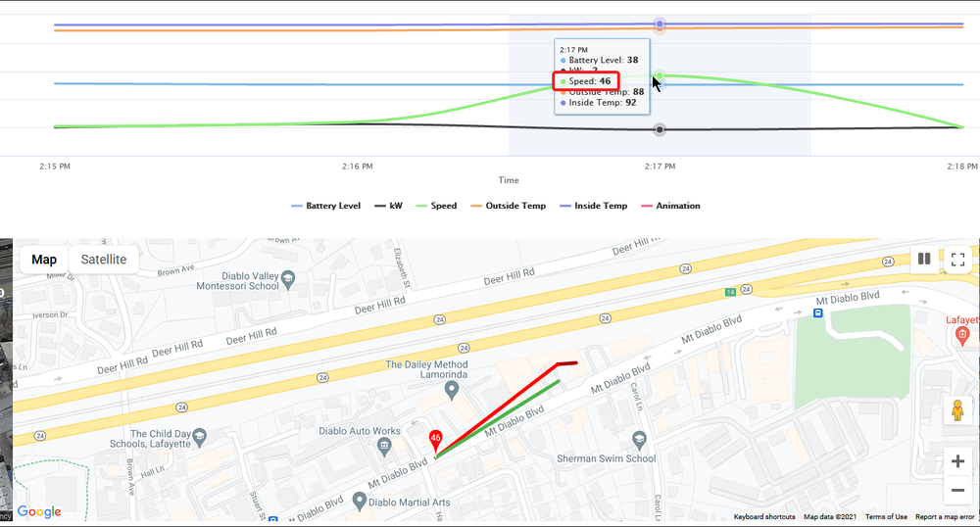Hide the Speed series via legend
This screenshot has height=527, width=980.
(x=437, y=206)
